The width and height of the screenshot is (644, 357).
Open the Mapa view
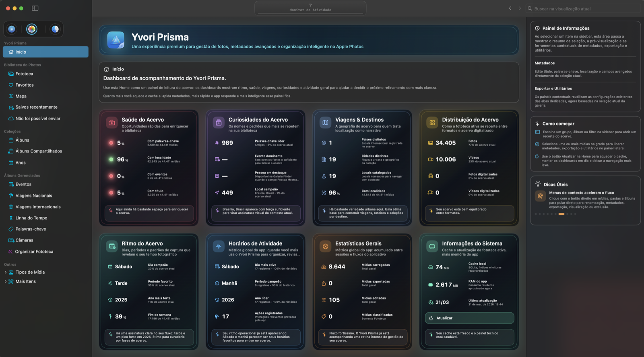45,96
